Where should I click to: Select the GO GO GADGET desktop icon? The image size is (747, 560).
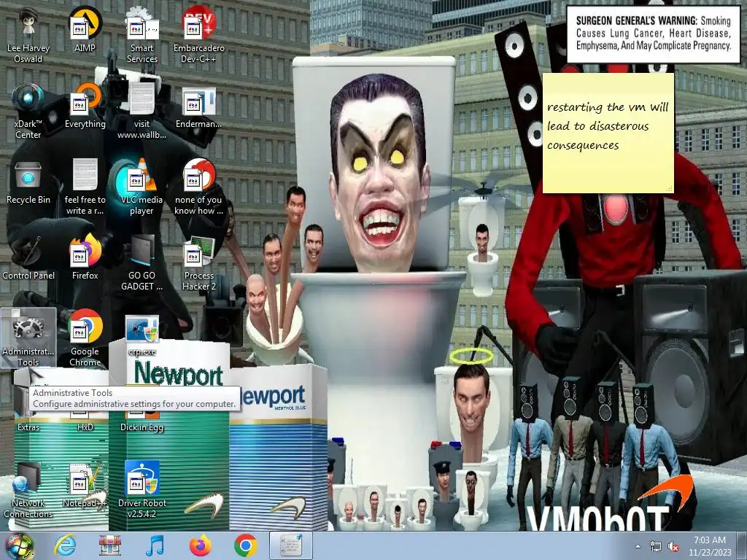click(x=142, y=263)
